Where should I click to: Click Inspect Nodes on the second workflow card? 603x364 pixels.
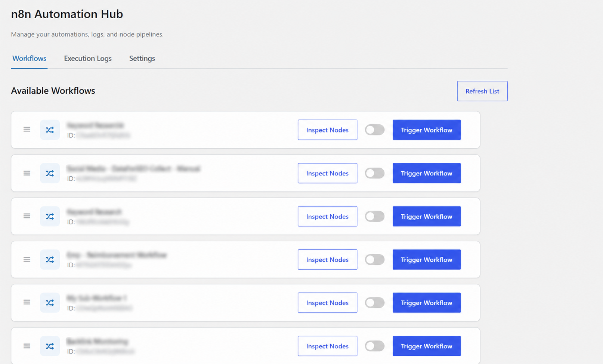tap(327, 173)
